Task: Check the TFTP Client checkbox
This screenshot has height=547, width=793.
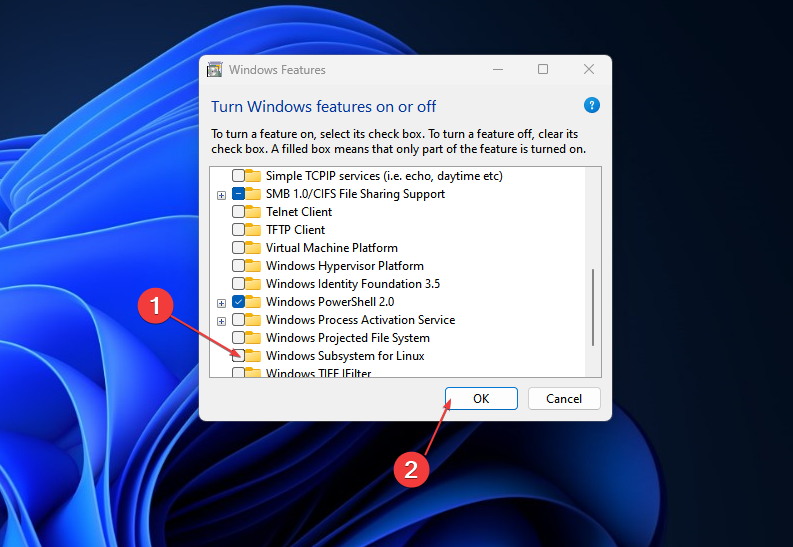Action: [x=238, y=230]
